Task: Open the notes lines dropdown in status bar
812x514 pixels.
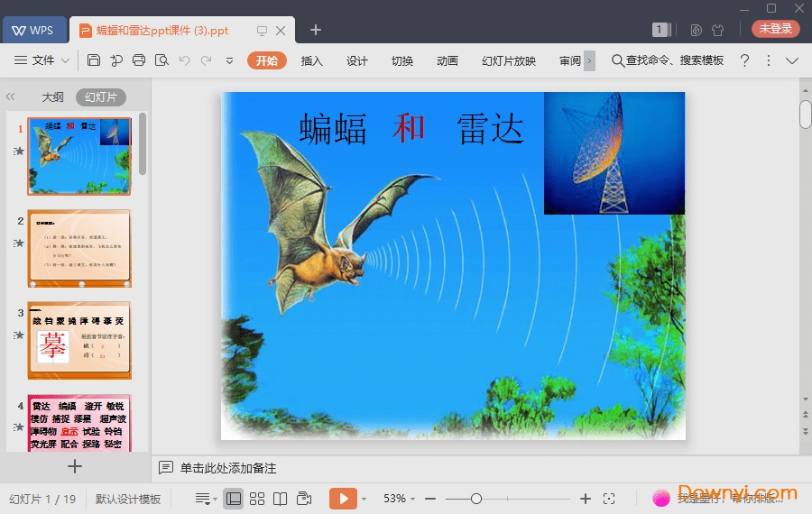Action: pyautogui.click(x=206, y=499)
